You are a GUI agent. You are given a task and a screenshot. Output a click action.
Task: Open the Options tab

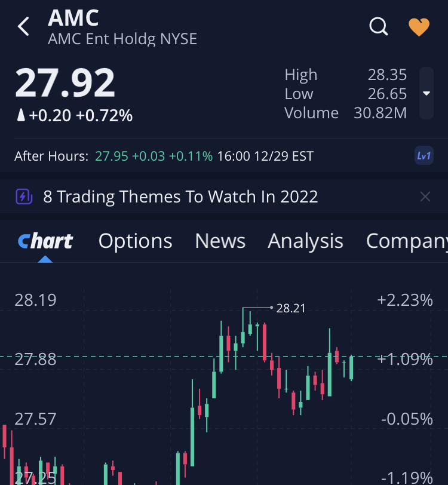click(136, 241)
